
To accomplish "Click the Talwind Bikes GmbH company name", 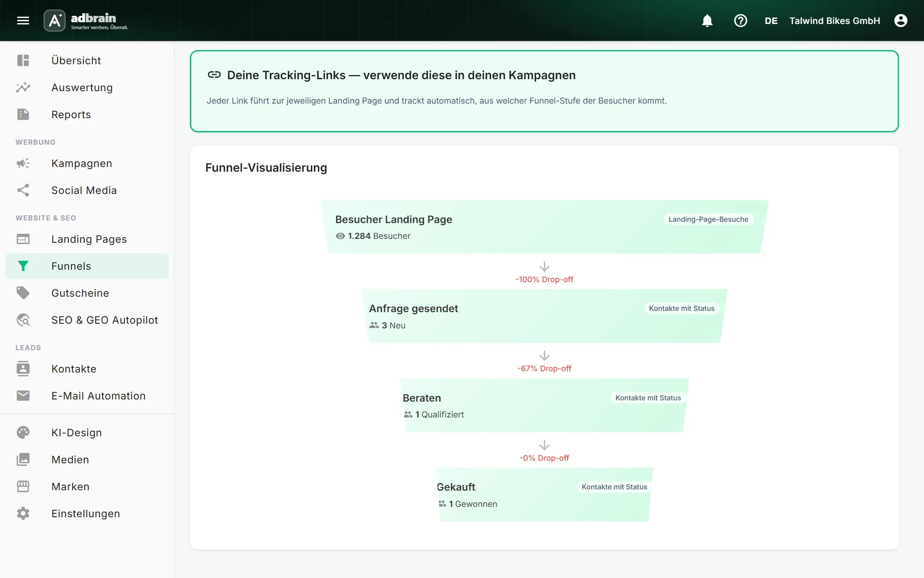I will pyautogui.click(x=835, y=21).
